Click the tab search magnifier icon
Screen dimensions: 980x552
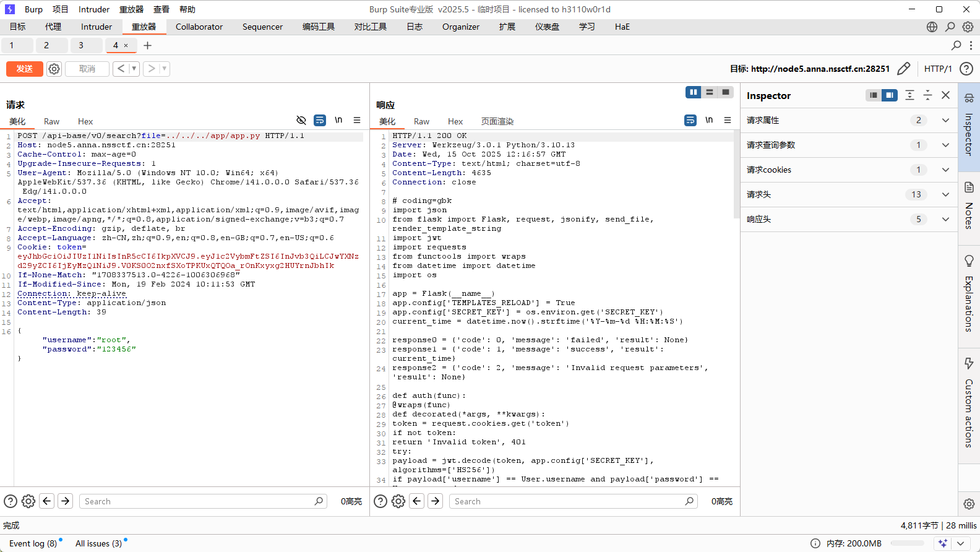956,45
